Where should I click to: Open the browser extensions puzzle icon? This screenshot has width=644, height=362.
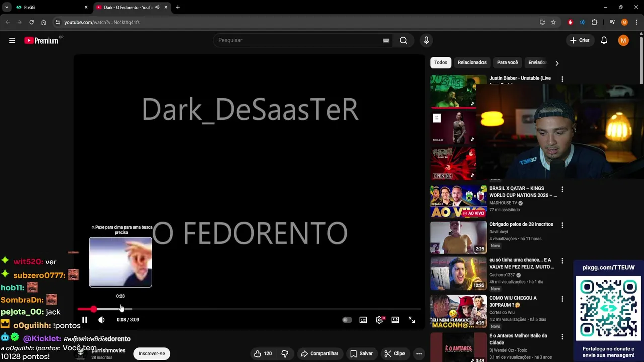point(594,22)
